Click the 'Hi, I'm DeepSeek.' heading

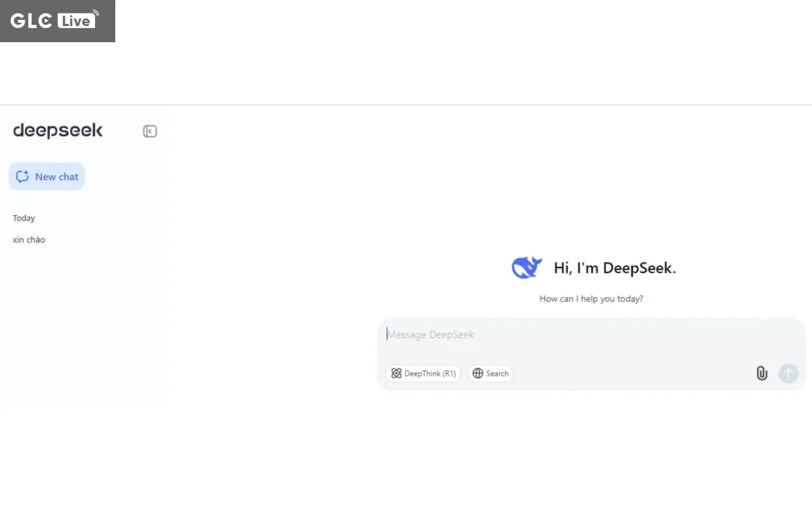(x=615, y=268)
